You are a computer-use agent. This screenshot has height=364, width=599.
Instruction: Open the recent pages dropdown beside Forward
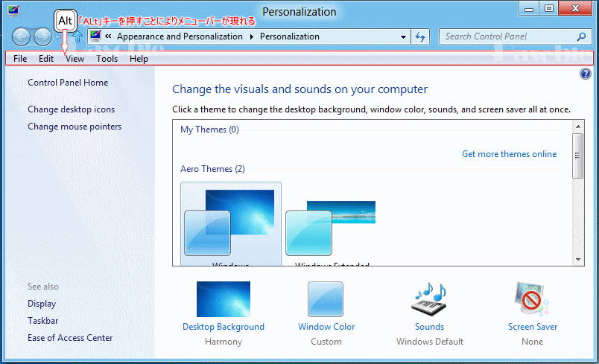[57, 37]
